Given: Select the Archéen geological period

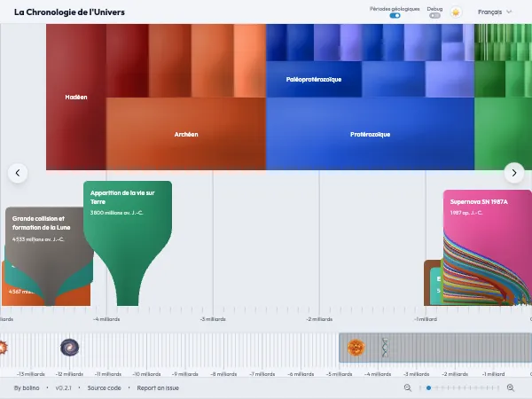Looking at the screenshot, I should click(x=186, y=134).
